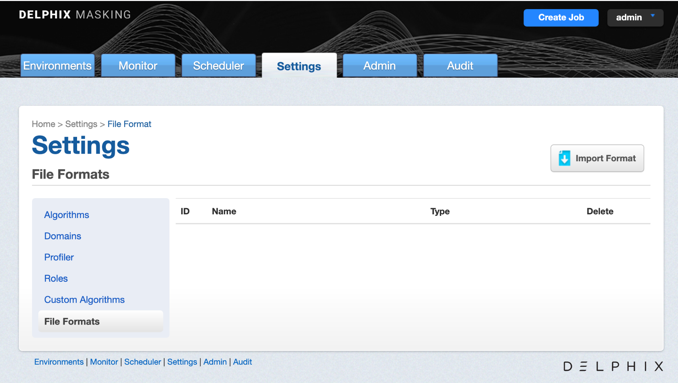Viewport: 678px width, 383px height.
Task: Click the File Formats subheading
Action: (70, 174)
